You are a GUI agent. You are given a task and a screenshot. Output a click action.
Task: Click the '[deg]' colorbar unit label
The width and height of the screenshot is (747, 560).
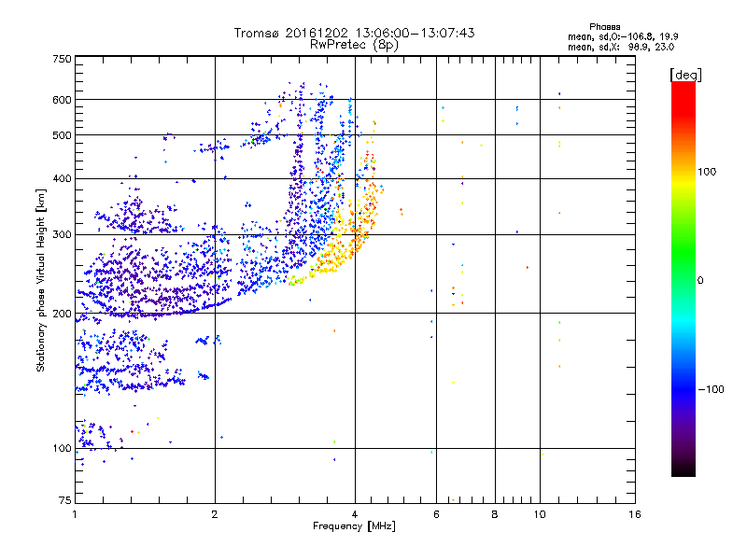(685, 76)
